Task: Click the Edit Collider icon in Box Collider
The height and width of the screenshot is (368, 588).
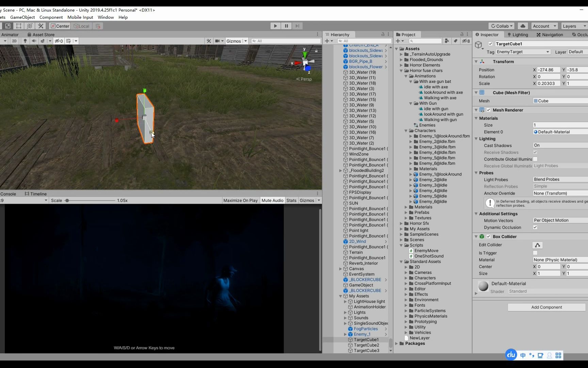Action: tap(537, 245)
